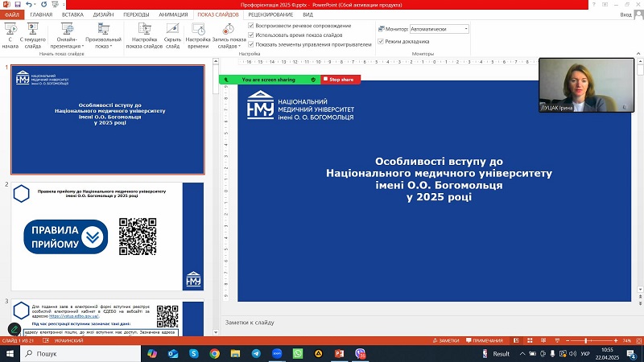
Task: Toggle ЗАМЕТКИ button in status bar
Action: click(x=446, y=340)
